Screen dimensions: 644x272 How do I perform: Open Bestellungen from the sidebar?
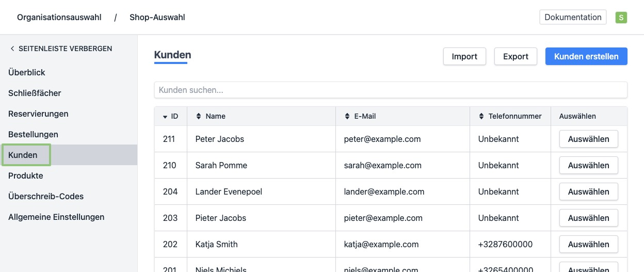[33, 135]
